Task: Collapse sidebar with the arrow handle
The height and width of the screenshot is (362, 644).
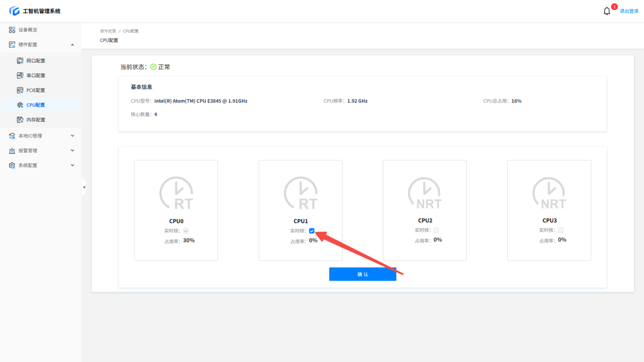Action: click(x=84, y=187)
